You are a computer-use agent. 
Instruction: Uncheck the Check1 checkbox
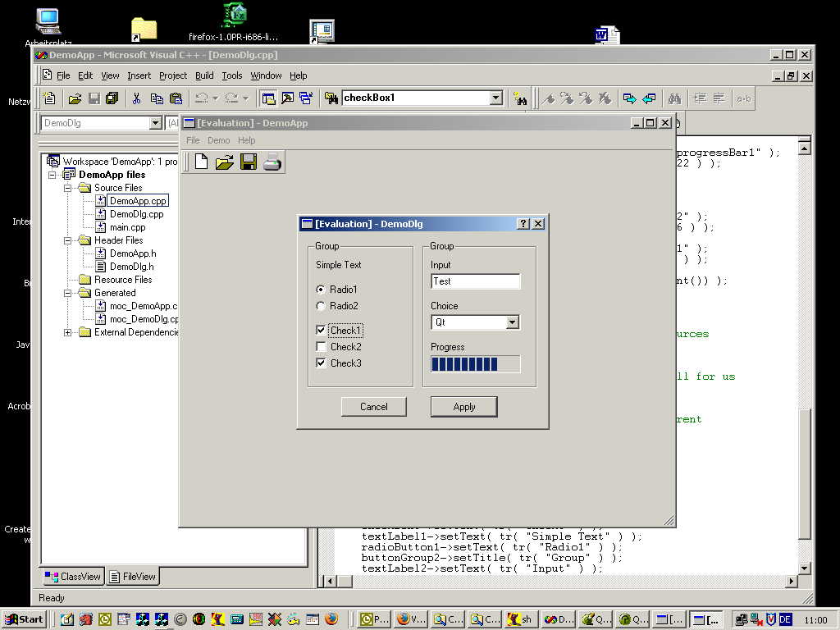[321, 331]
